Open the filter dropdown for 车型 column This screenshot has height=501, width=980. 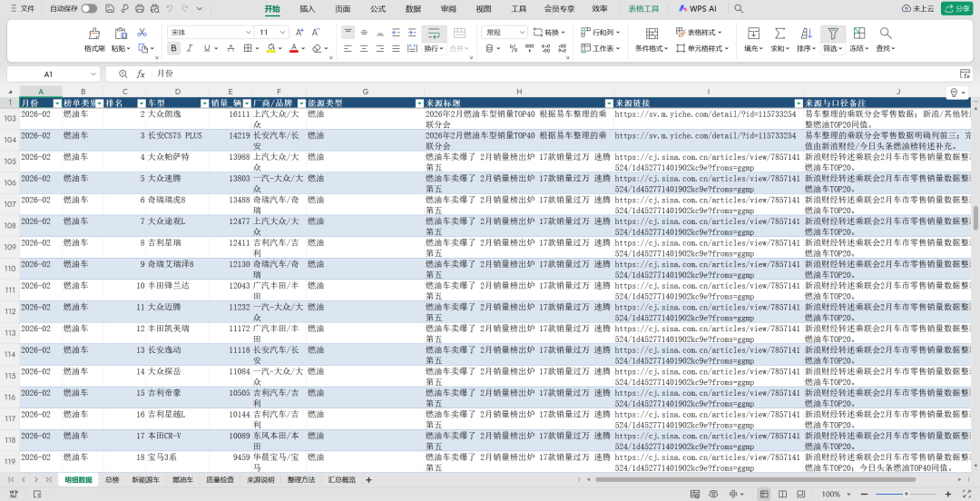point(204,103)
